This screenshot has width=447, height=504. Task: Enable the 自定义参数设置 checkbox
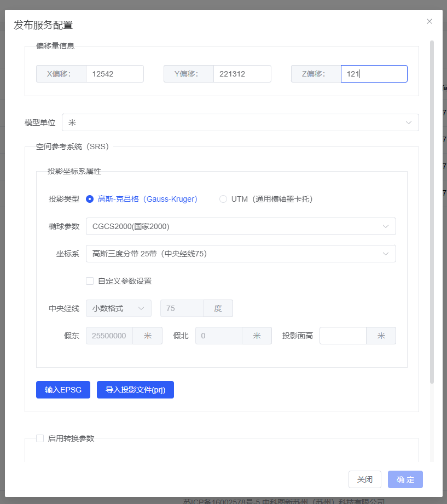tap(90, 281)
